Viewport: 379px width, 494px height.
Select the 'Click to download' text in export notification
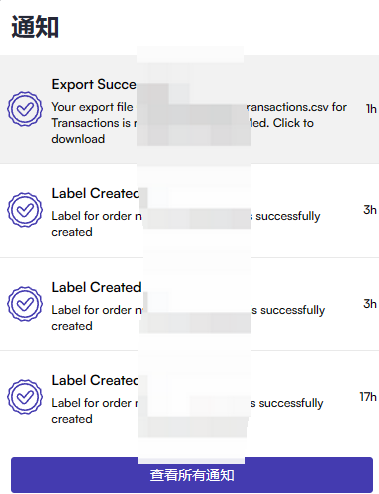pyautogui.click(x=293, y=123)
